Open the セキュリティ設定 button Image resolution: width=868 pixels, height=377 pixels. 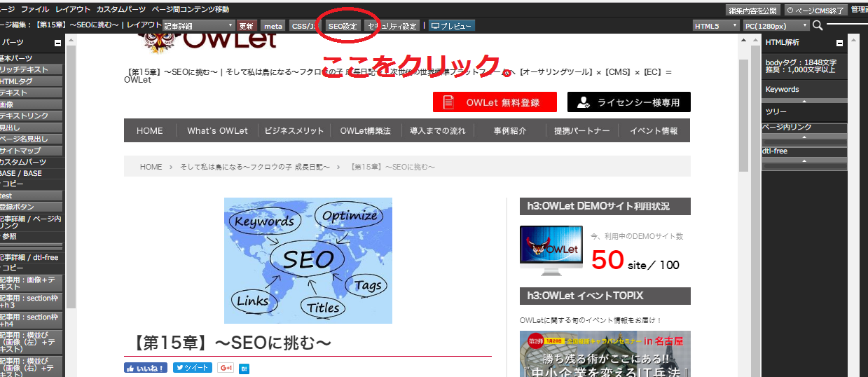tap(392, 26)
